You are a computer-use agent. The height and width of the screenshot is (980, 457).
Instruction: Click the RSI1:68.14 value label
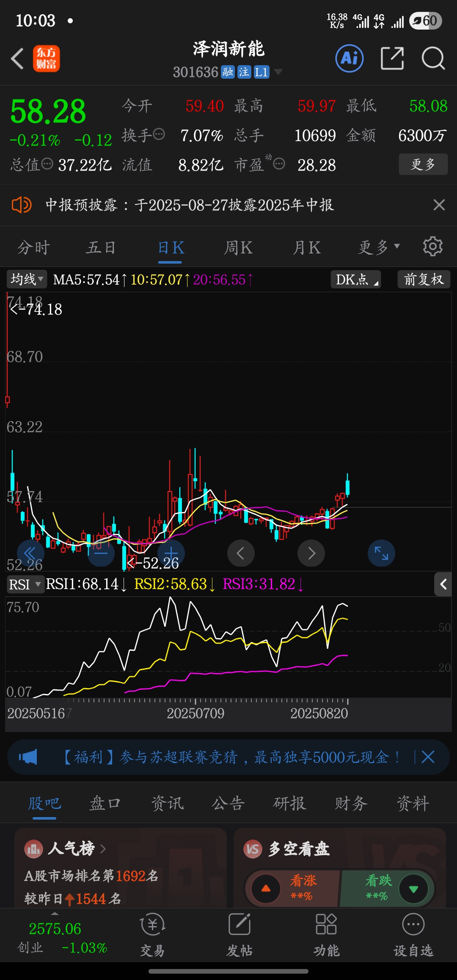click(x=86, y=584)
